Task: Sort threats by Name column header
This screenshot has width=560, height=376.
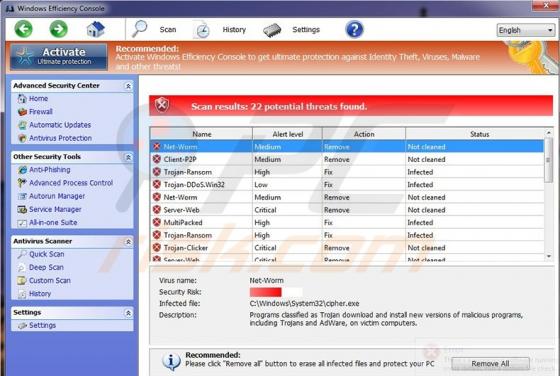Action: tap(201, 134)
